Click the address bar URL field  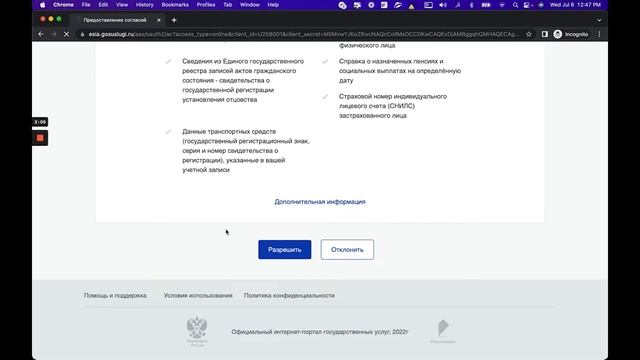click(303, 34)
